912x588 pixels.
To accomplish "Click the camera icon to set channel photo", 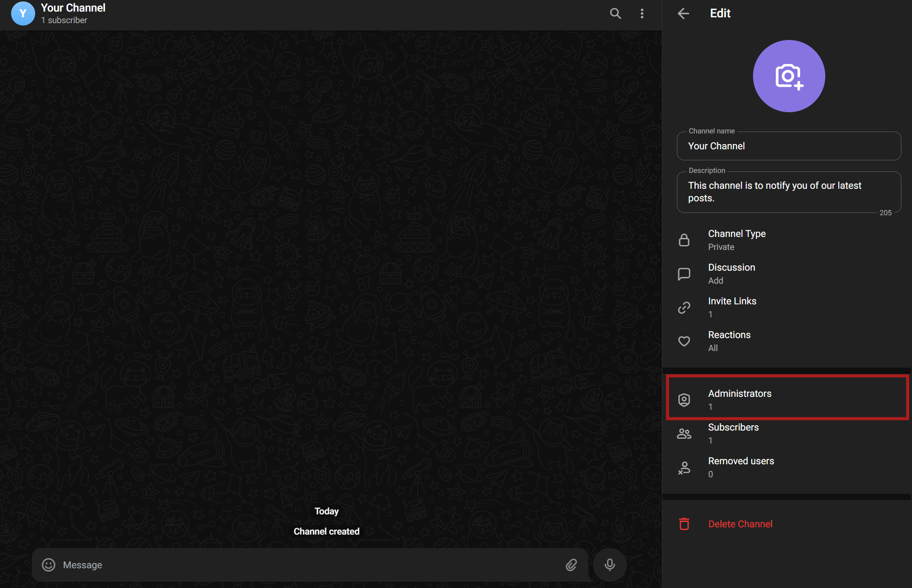I will (789, 76).
